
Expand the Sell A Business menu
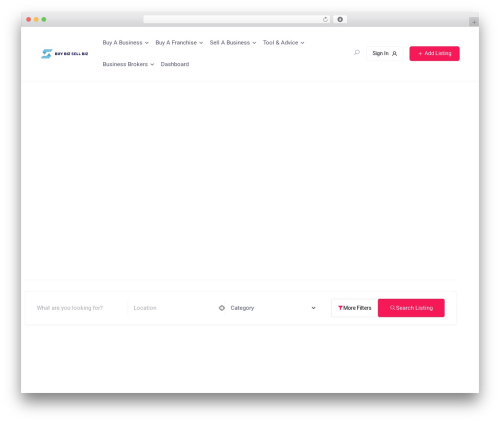coord(233,43)
